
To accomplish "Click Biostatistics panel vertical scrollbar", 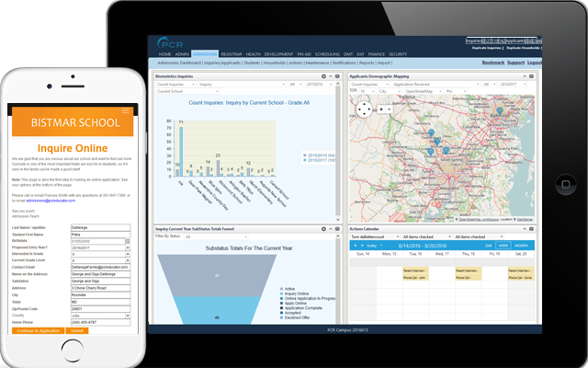I will click(x=338, y=151).
